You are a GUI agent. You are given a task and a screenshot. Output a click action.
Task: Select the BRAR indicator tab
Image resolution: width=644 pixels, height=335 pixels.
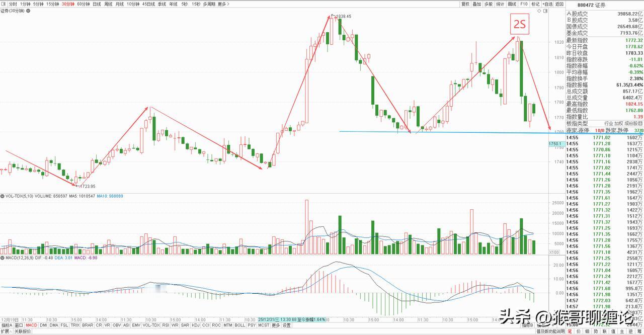(x=88, y=325)
